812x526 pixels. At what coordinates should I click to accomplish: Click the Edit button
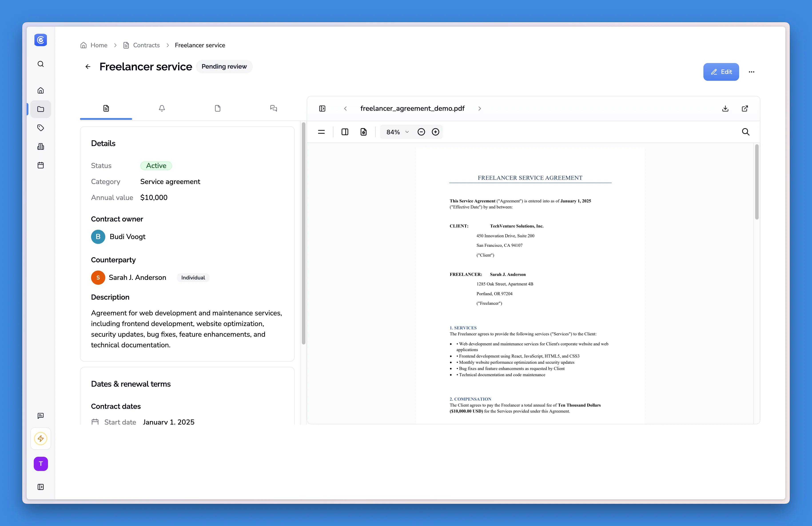[x=721, y=72]
